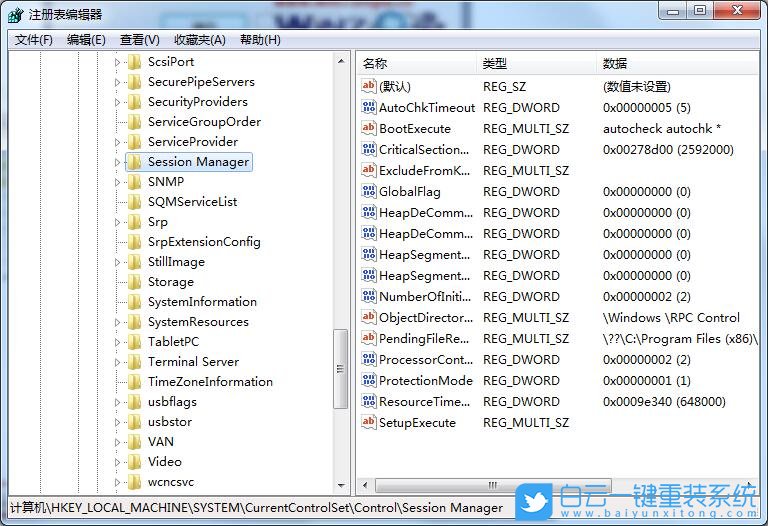Click the PendingFileRe... value icon
Screen dimensions: 768x526
(x=368, y=338)
